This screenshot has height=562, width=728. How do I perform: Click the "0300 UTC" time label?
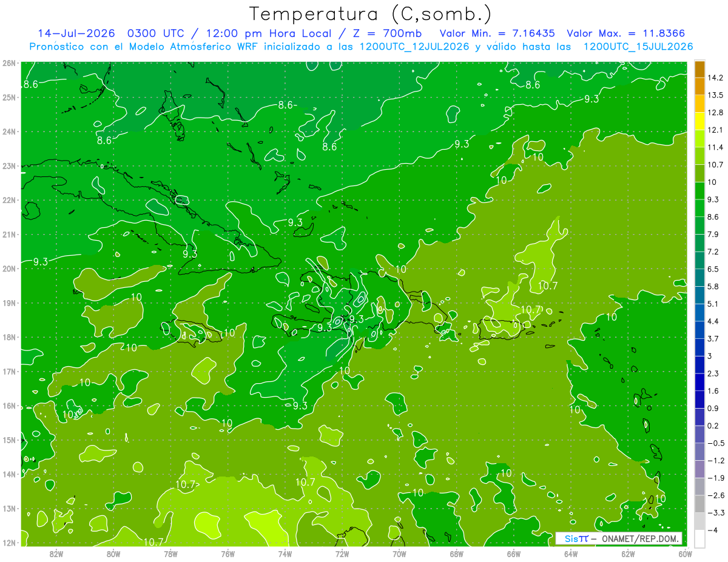tap(155, 33)
